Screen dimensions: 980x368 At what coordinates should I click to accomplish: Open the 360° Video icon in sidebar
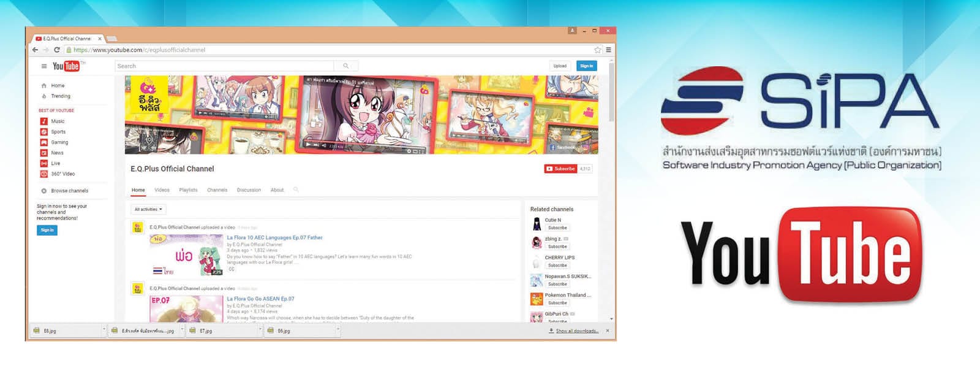44,174
